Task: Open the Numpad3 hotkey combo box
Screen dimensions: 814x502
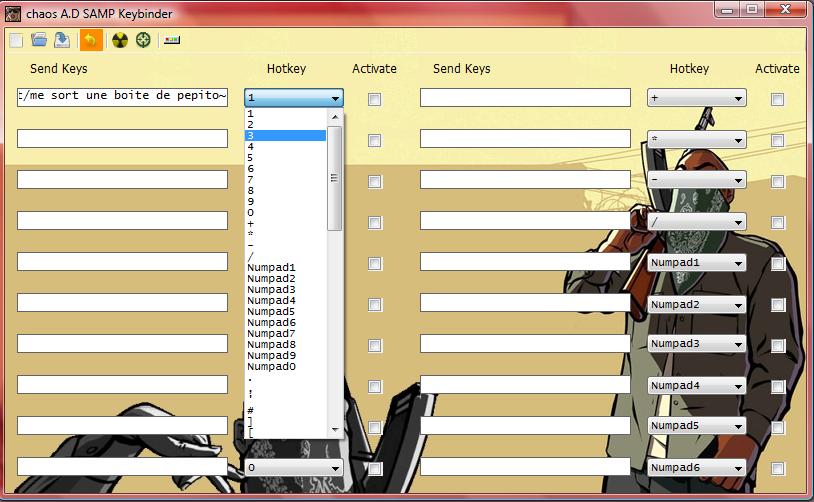Action: point(697,344)
